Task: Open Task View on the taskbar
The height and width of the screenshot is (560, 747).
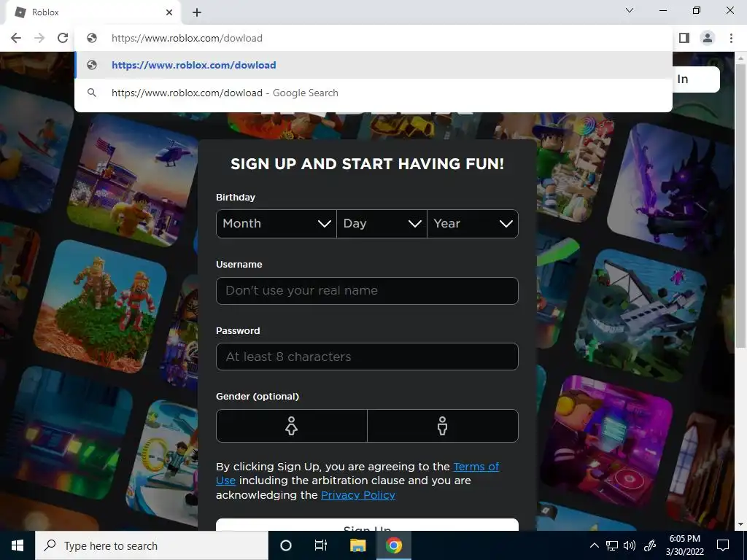Action: pyautogui.click(x=321, y=545)
